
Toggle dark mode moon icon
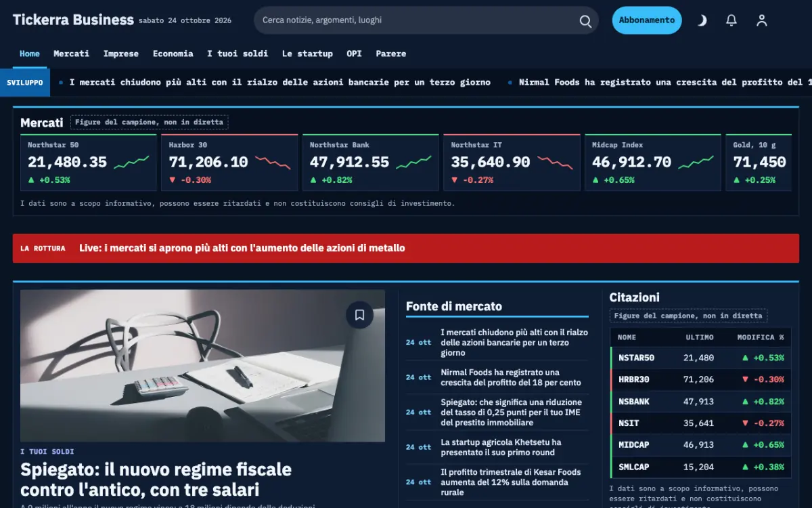[x=702, y=20]
